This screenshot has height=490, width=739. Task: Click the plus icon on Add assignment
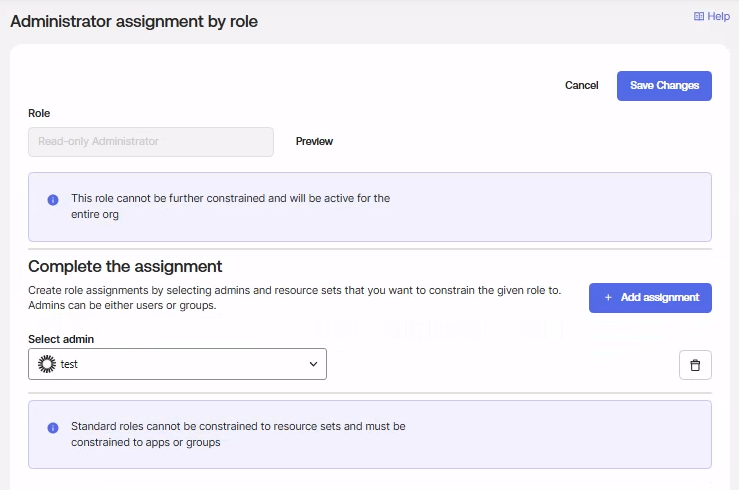608,298
